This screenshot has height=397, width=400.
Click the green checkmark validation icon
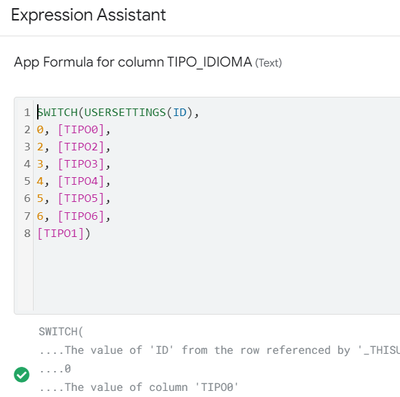coord(22,375)
